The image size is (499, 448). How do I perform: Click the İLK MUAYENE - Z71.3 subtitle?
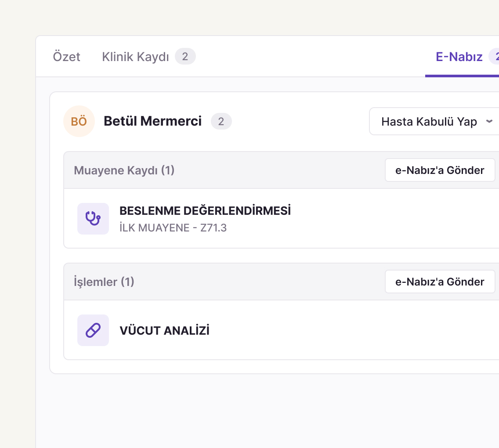173,228
